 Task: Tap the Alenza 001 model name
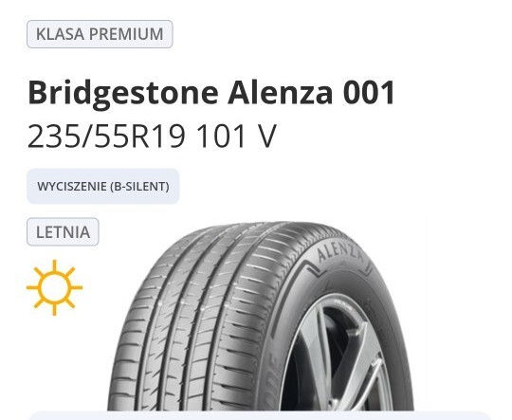click(311, 93)
